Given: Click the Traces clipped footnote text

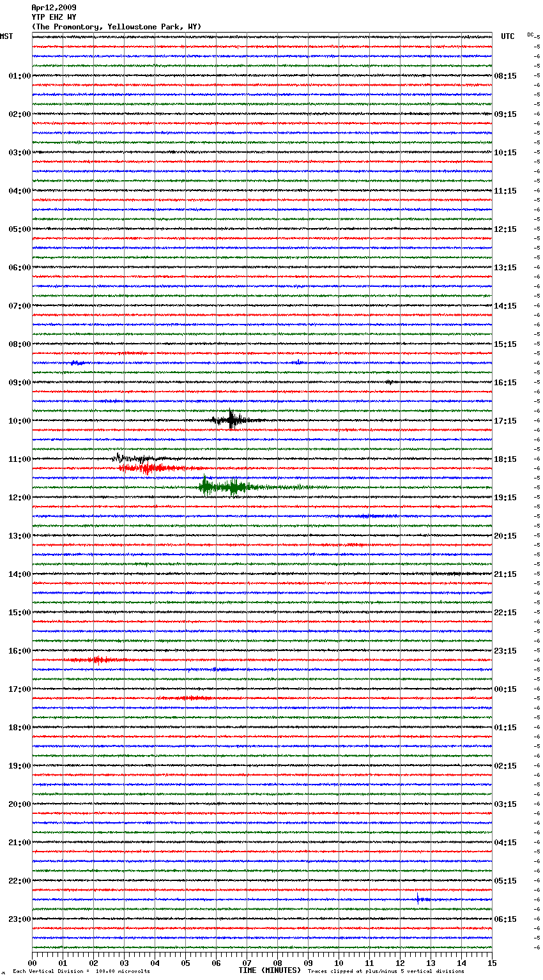Looking at the screenshot, I should (x=386, y=971).
